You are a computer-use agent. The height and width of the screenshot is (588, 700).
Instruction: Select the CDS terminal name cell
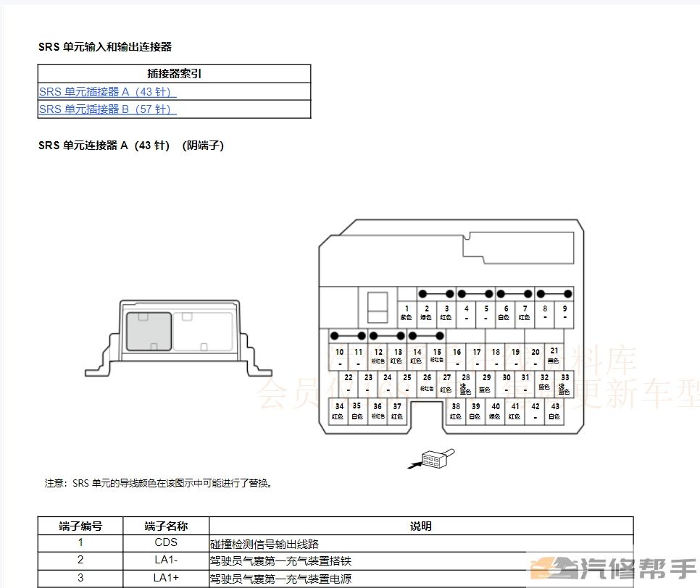(x=166, y=542)
